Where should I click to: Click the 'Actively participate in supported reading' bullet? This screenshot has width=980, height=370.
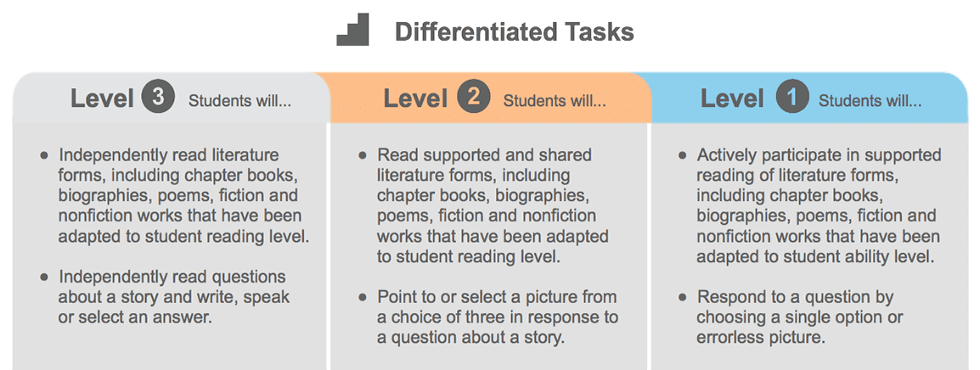click(x=809, y=205)
